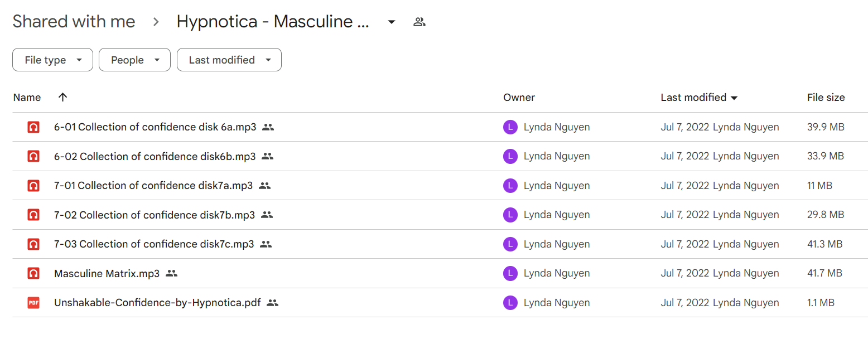Click 11 MB file size value
The height and width of the screenshot is (339, 868).
coord(819,186)
